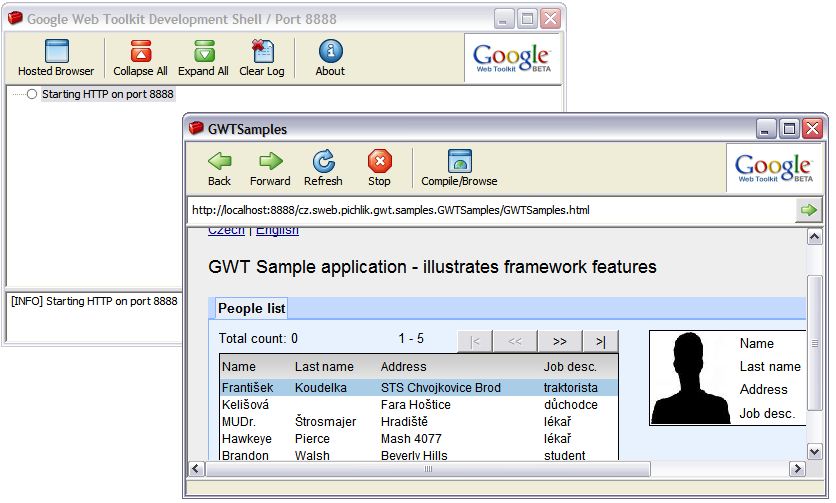Select the Starting HTTP on port 8888 log entry
Screen dimensions: 836x503
[108, 94]
